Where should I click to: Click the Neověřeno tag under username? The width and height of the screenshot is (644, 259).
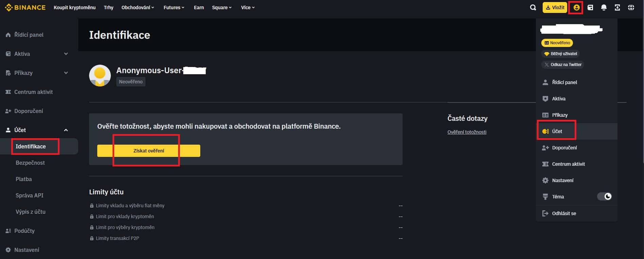coord(131,82)
